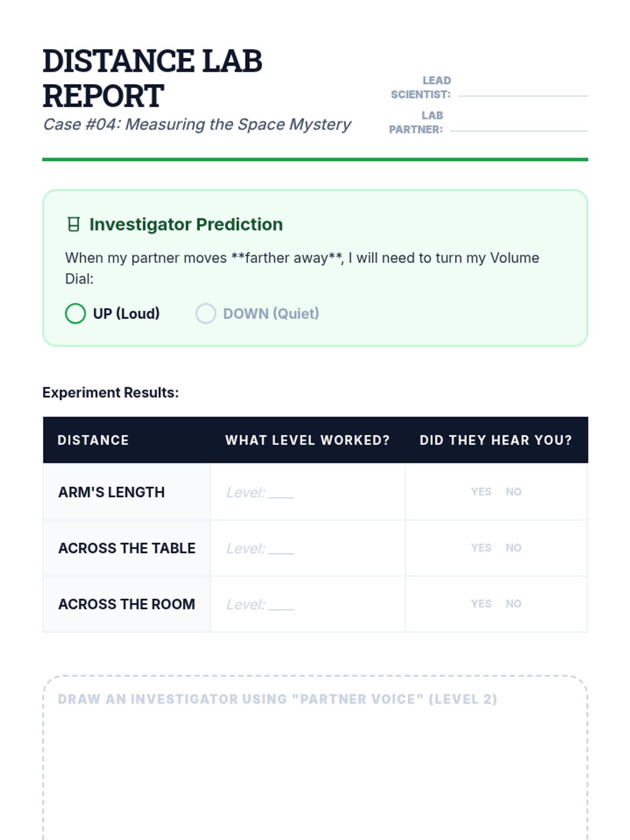Select the UP (Loud) radio option

coord(76,313)
